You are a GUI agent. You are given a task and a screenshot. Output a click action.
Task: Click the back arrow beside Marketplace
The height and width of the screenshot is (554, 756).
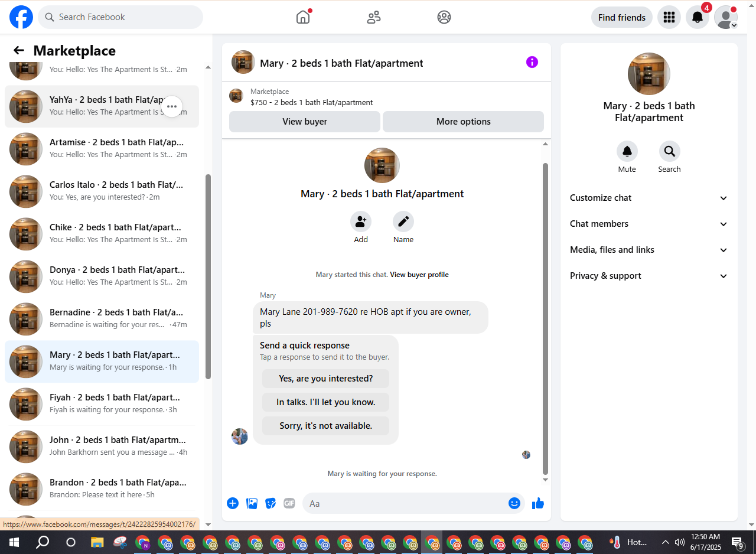pos(19,51)
